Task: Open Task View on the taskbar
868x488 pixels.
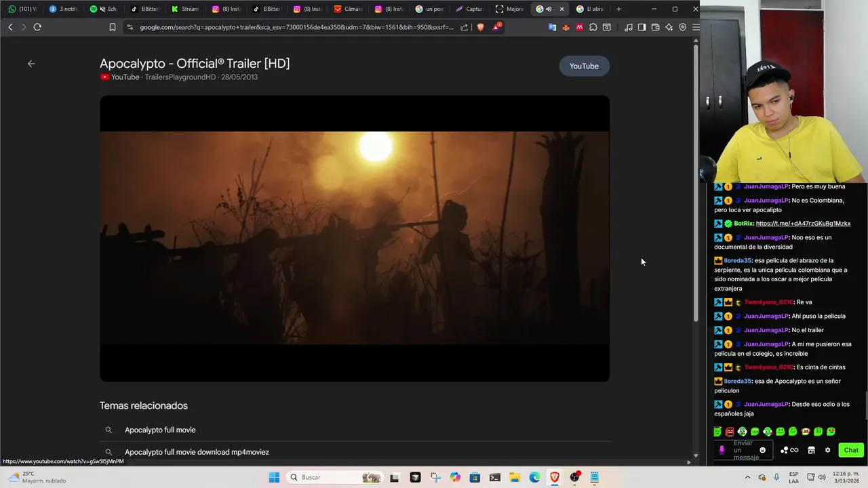Action: point(395,477)
